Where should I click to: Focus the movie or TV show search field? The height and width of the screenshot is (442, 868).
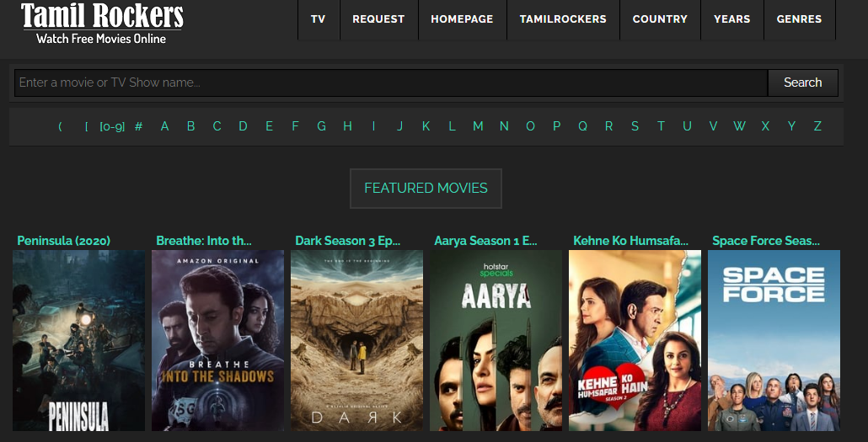click(391, 83)
